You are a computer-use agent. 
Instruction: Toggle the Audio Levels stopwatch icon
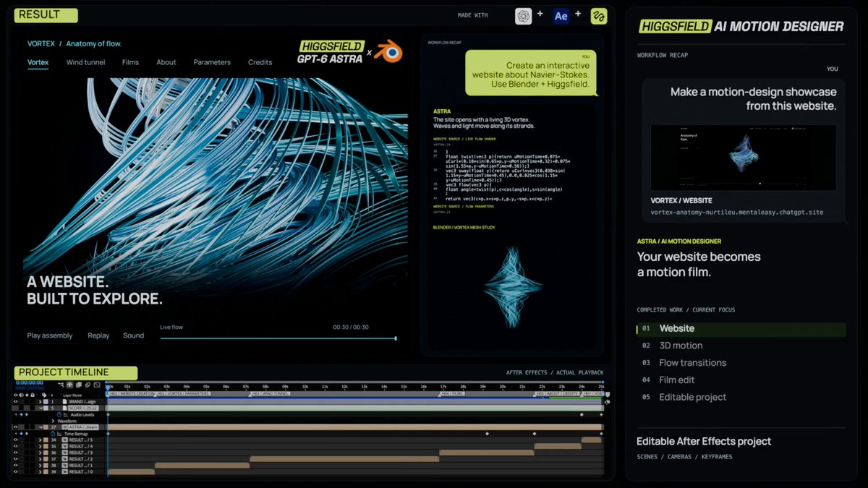(59, 414)
